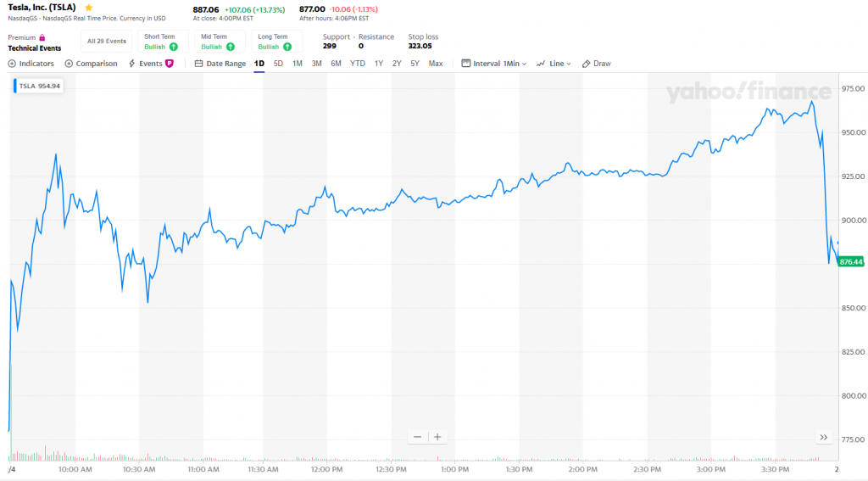Click the 12:00 PM time axis label
This screenshot has width=868, height=481.
point(326,469)
